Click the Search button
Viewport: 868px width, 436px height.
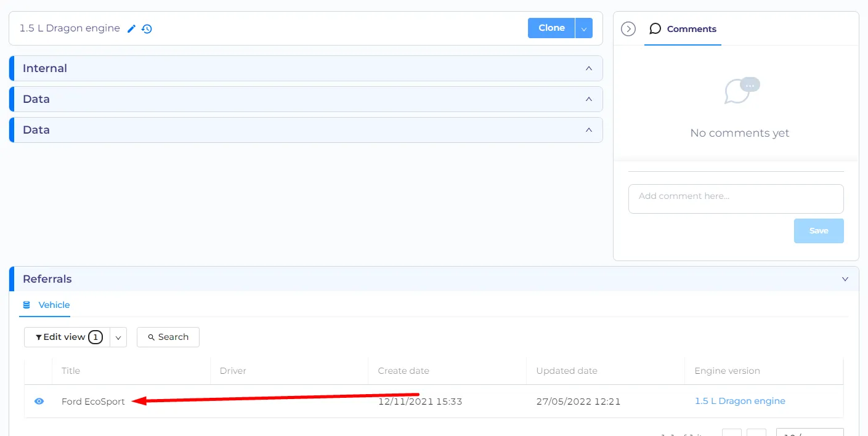168,337
